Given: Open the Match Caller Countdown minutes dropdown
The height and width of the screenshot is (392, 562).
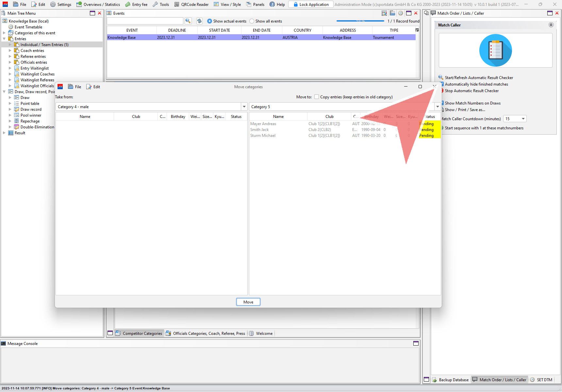Looking at the screenshot, I should click(523, 119).
